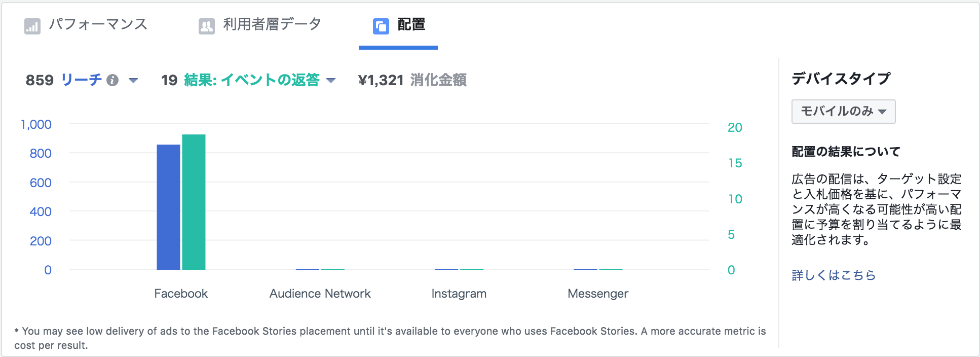Click the Instagram axis label

459,294
